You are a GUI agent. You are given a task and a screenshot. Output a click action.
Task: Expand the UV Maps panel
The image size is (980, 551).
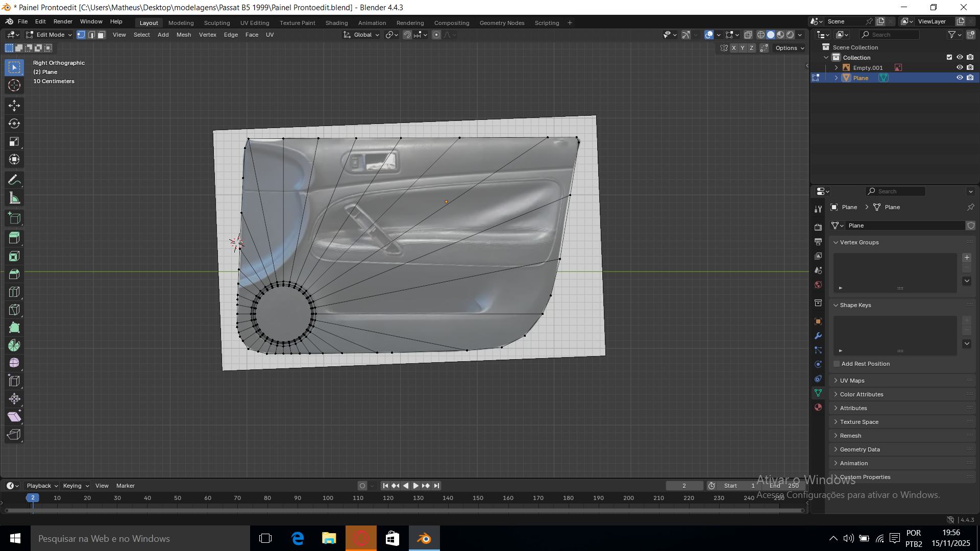point(852,381)
